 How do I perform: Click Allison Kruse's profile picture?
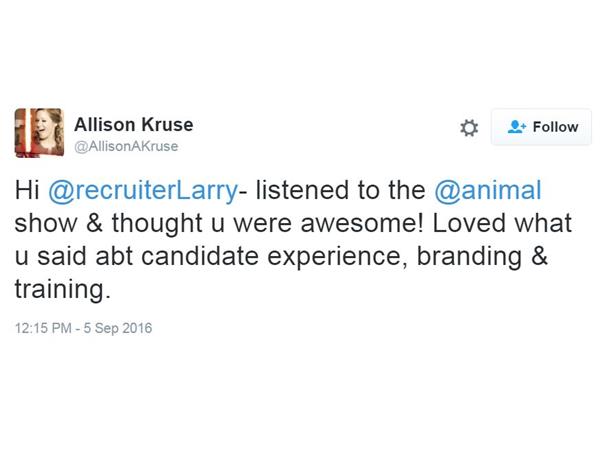tap(39, 133)
